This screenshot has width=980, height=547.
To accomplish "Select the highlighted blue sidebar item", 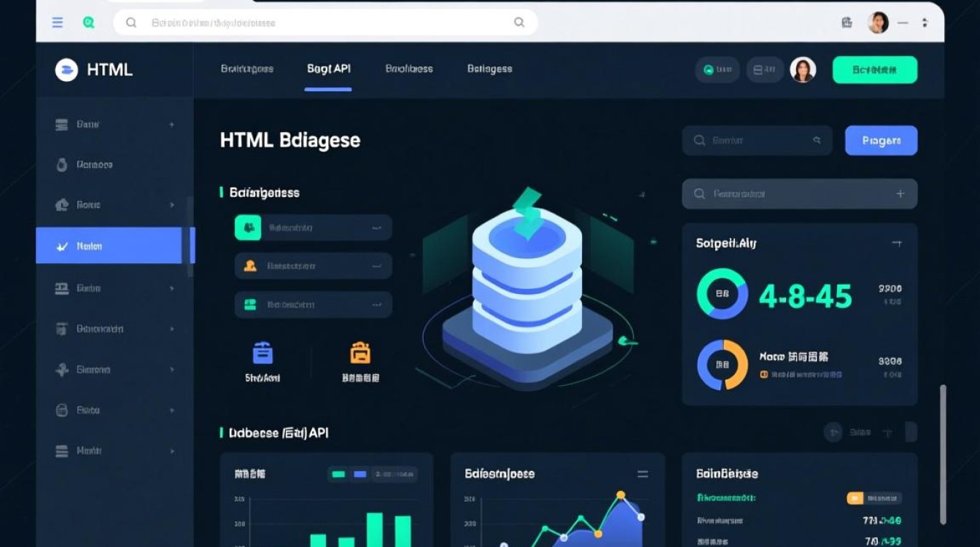I will [x=109, y=246].
